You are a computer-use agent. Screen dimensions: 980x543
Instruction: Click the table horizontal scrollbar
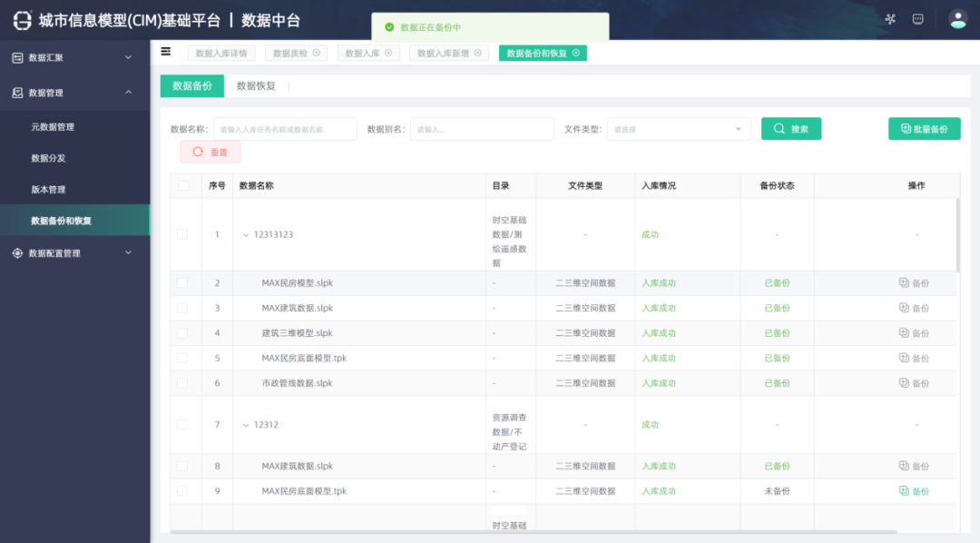534,532
